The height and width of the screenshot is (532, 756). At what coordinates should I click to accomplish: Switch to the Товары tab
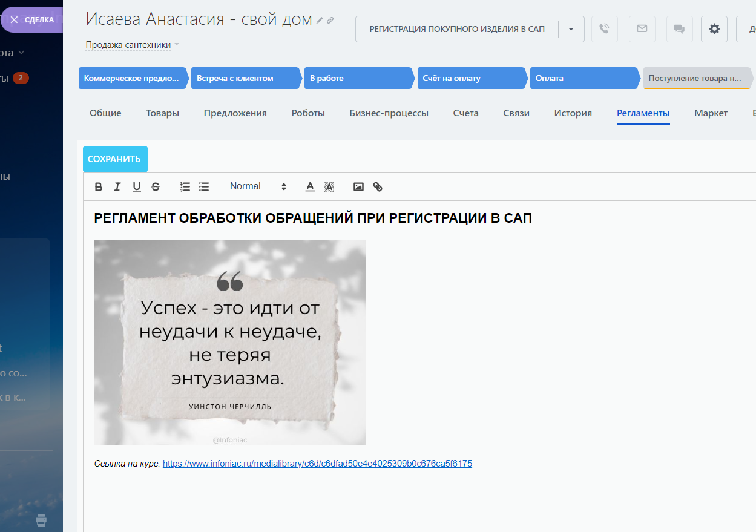[162, 113]
